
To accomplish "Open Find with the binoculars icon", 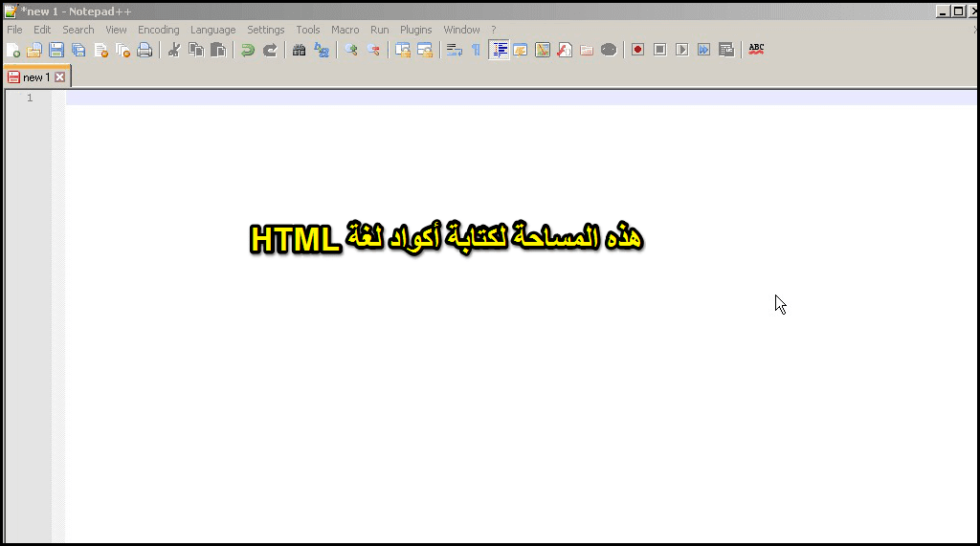I will point(300,50).
